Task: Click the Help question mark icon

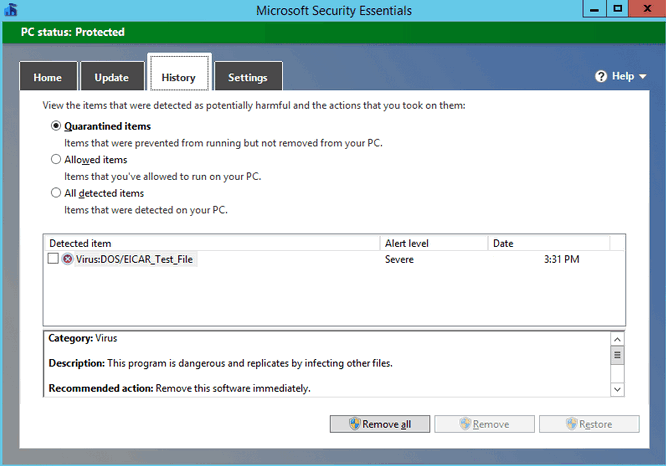Action: click(x=601, y=76)
